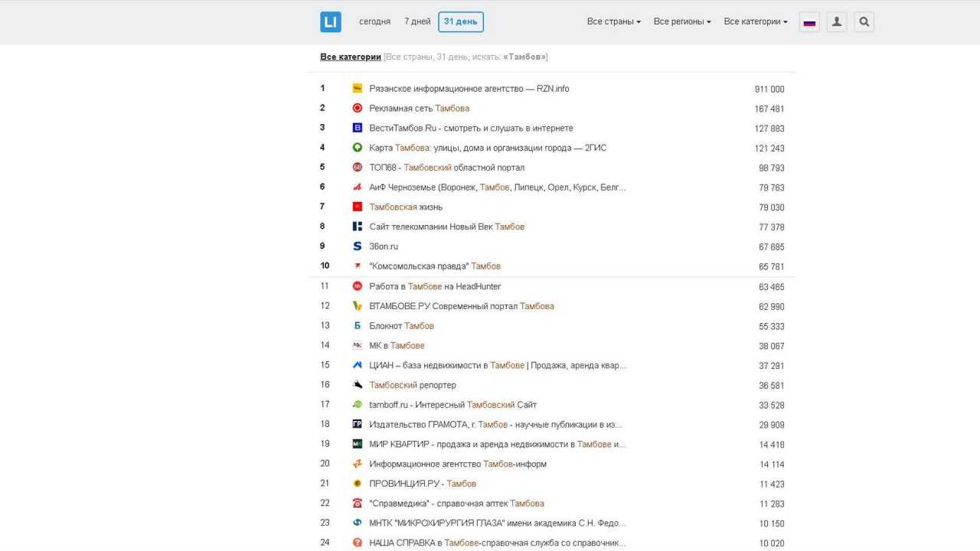Viewport: 980px width, 551px height.
Task: Expand the Все регионы dropdown
Action: pyautogui.click(x=682, y=22)
